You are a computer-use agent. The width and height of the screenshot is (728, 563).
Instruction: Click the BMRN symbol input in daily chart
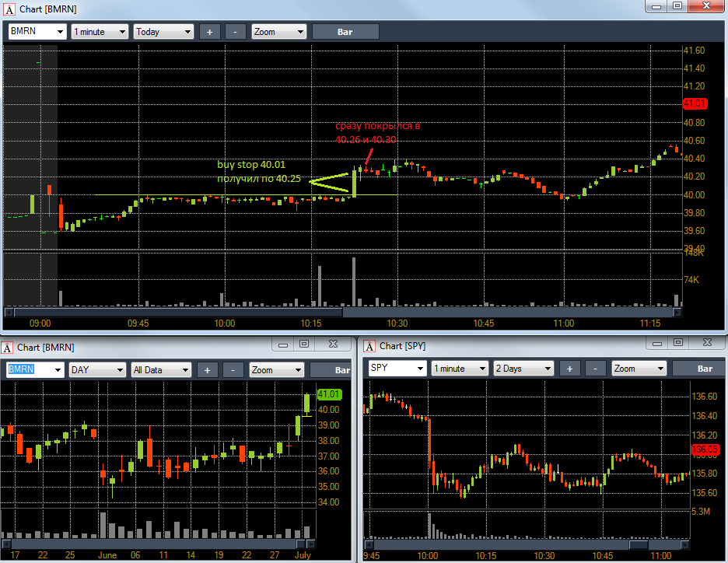[x=30, y=369]
